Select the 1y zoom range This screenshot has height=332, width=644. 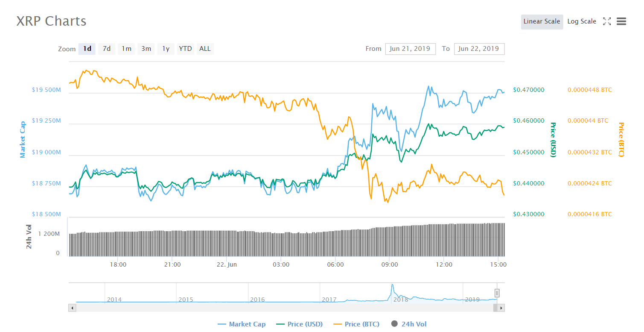coord(166,49)
